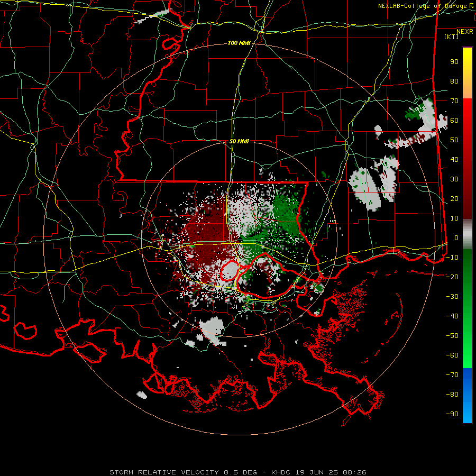Viewport: 476px width, 476px height.
Task: Click the Storm Relative Velocity KHDC caption
Action: (238, 472)
